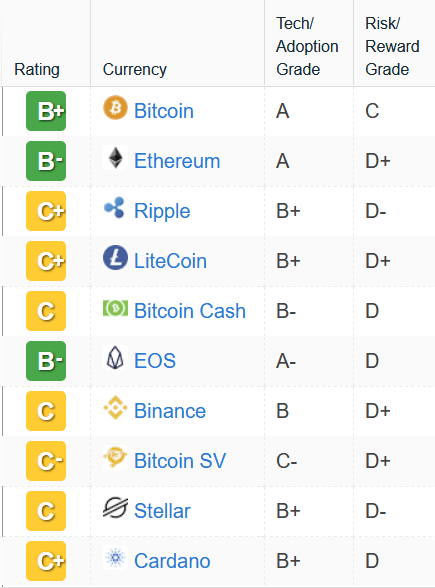435x588 pixels.
Task: Click the orange Bitcoin logo icon
Action: (x=116, y=108)
